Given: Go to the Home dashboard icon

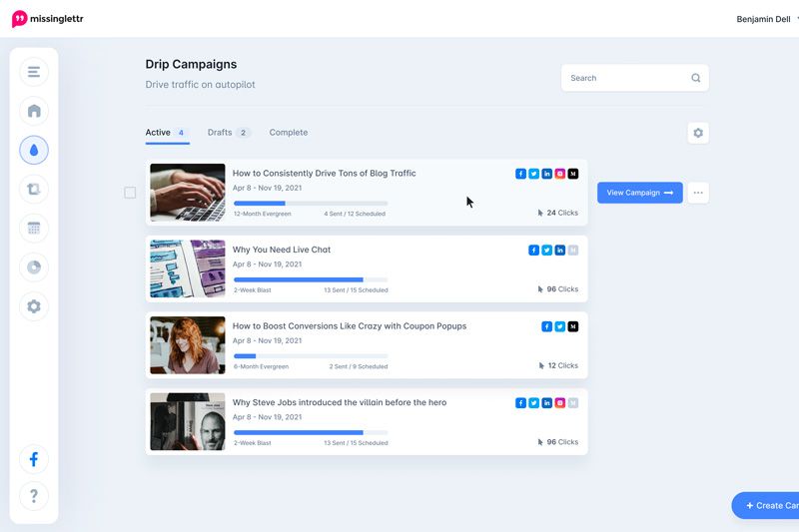Looking at the screenshot, I should 34,111.
